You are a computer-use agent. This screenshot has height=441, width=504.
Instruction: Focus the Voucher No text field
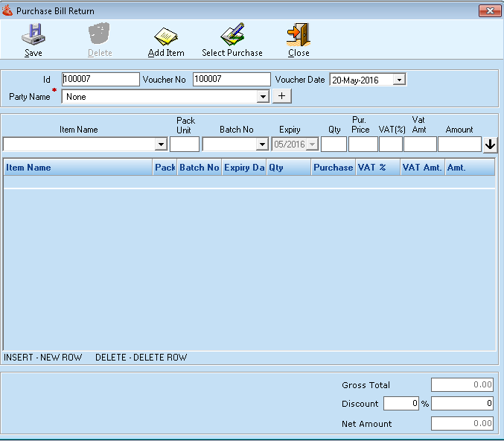[232, 80]
